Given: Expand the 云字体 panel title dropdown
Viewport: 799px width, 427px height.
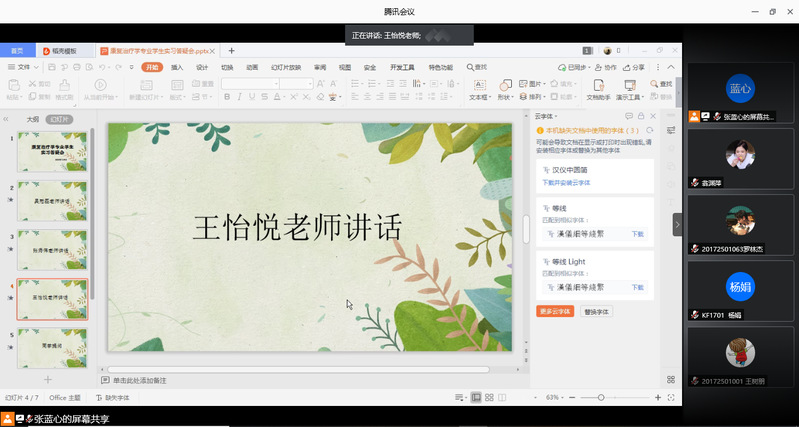Looking at the screenshot, I should (550, 116).
